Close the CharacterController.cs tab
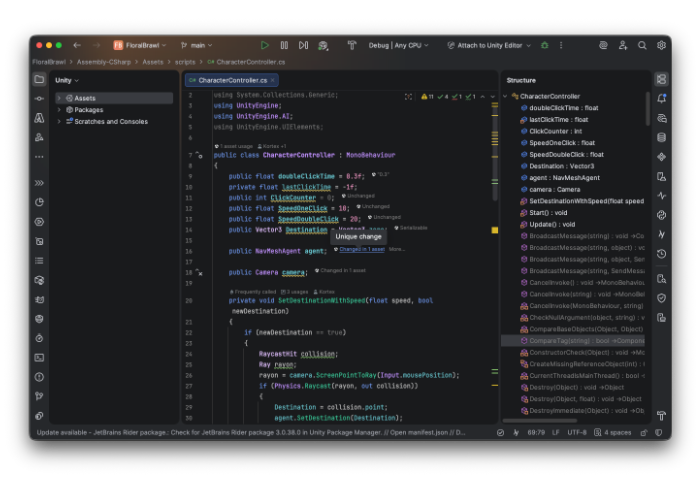 (x=273, y=80)
